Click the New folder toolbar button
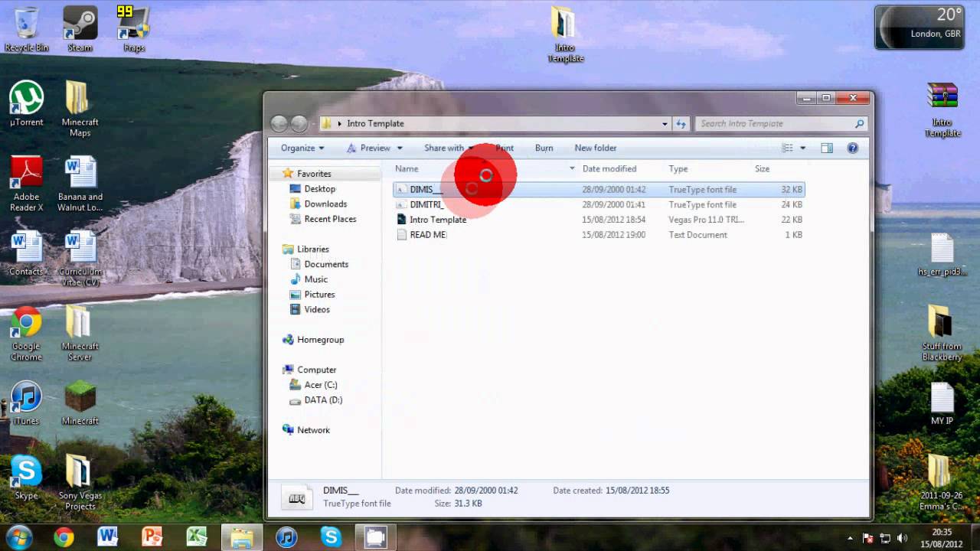Viewport: 980px width, 551px height. (x=596, y=148)
